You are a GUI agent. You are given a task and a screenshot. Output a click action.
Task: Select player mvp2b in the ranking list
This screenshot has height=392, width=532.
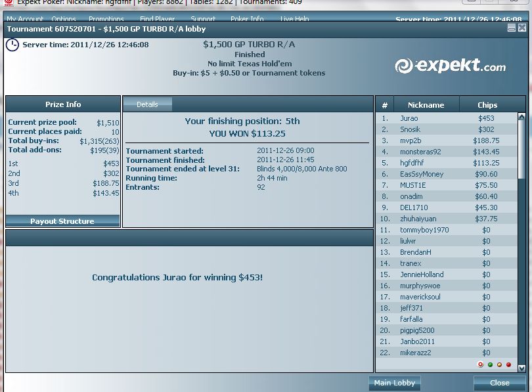coord(447,141)
